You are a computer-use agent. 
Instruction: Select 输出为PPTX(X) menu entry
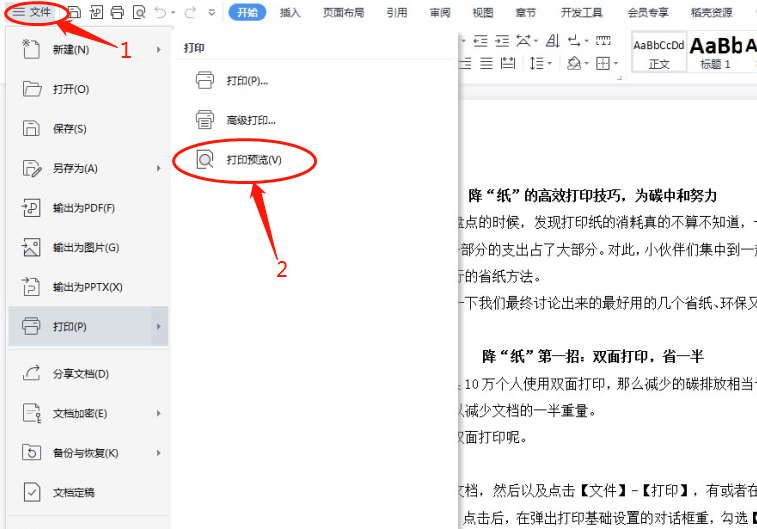point(88,287)
